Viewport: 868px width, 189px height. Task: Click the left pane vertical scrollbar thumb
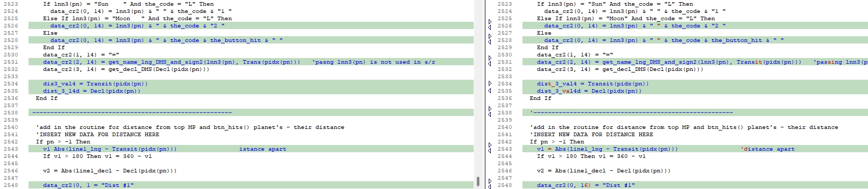tap(477, 181)
